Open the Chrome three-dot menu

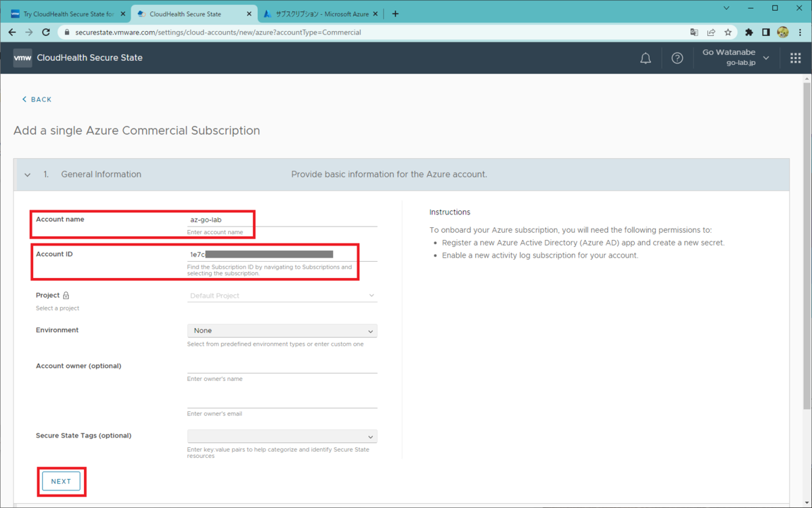[x=800, y=32]
